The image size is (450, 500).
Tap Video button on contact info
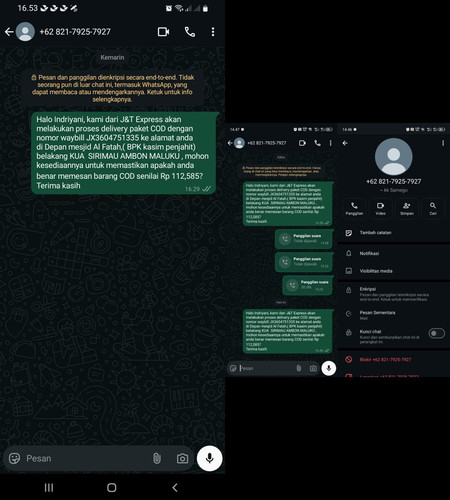(380, 208)
